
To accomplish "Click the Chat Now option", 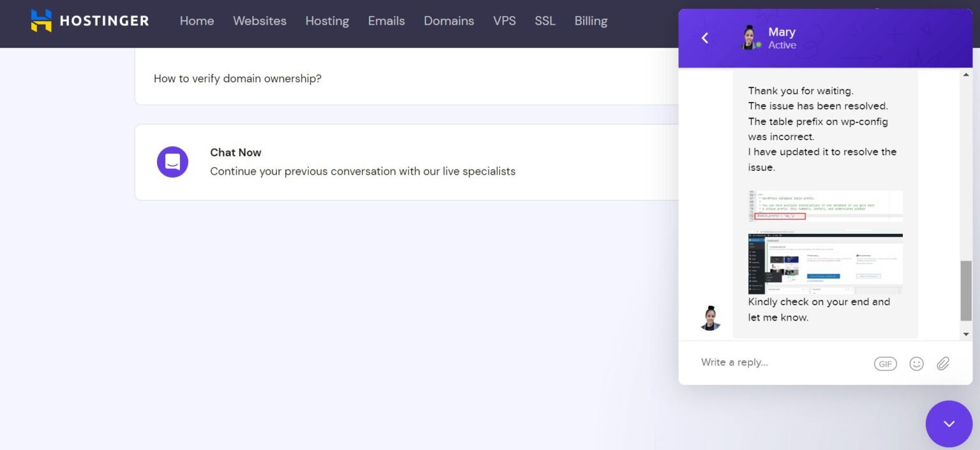I will pyautogui.click(x=235, y=152).
